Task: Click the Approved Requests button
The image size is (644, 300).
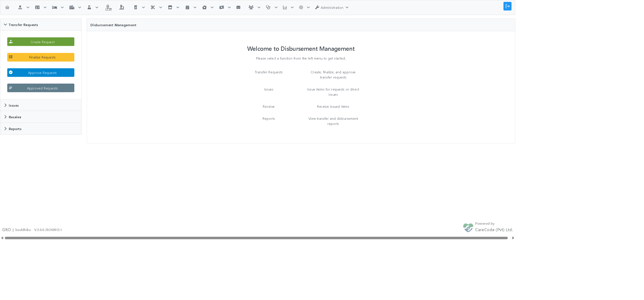Action: pyautogui.click(x=41, y=88)
